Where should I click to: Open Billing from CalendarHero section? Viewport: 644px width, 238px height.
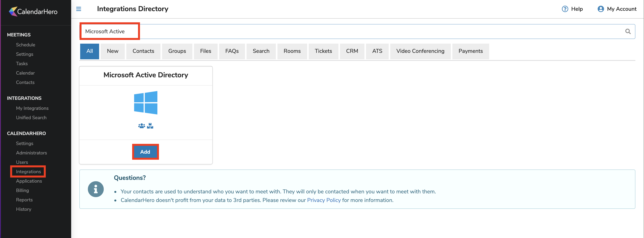[x=22, y=190]
